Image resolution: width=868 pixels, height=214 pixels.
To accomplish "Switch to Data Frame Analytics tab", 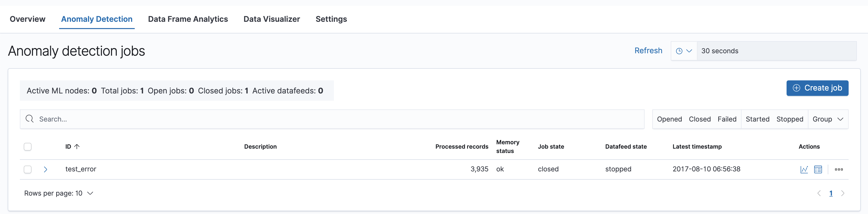I will coord(188,19).
